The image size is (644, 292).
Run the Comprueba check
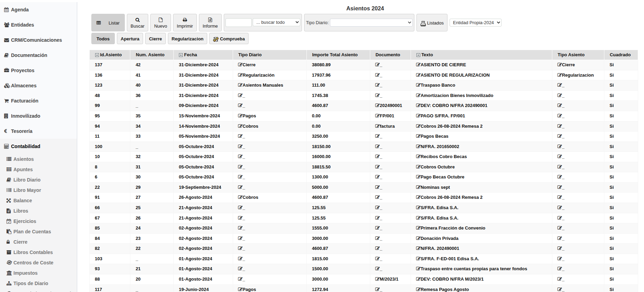click(229, 39)
